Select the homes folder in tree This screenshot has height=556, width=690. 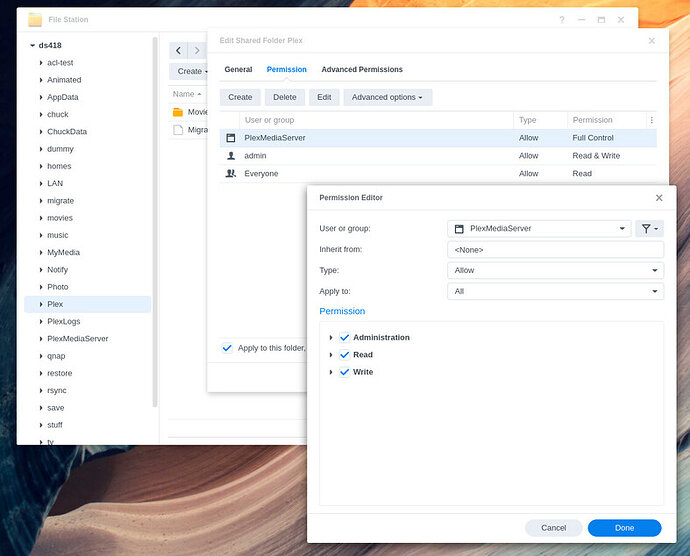pyautogui.click(x=59, y=166)
